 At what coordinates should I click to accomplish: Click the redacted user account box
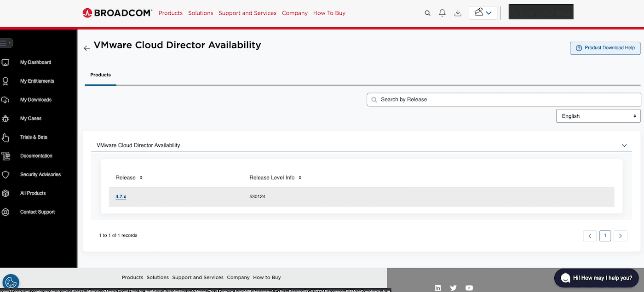click(541, 12)
